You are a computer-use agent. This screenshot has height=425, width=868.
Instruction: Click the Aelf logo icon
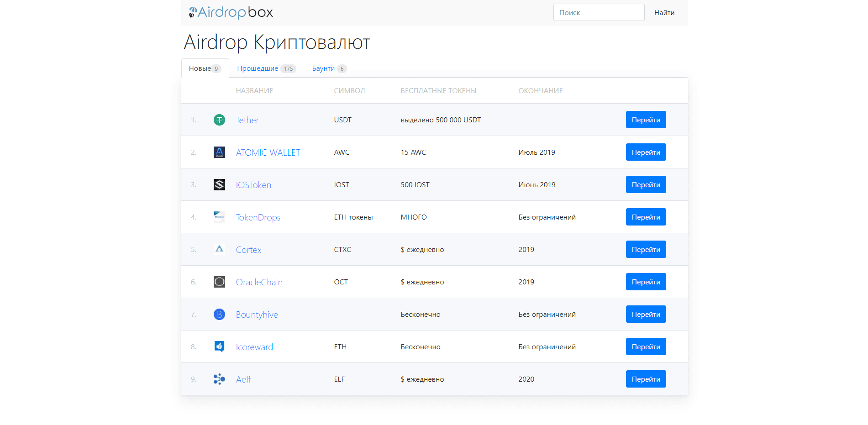click(x=219, y=379)
